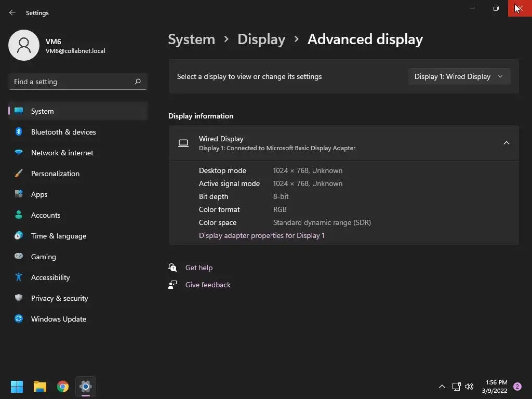Go to the System breadcrumb
532x399 pixels.
point(191,39)
